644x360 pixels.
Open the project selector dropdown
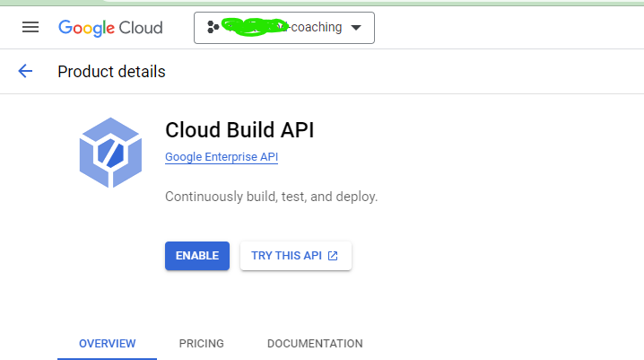tap(284, 28)
